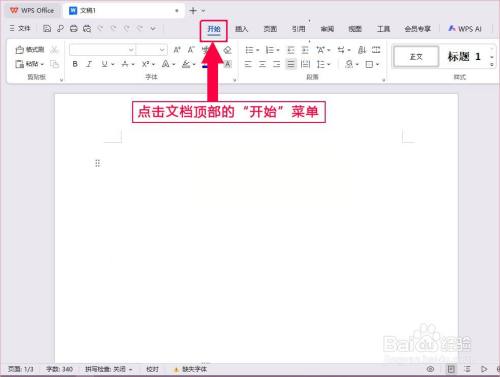Click the Line Spacing icon
Screen dimensions: 500x377
(x=321, y=64)
